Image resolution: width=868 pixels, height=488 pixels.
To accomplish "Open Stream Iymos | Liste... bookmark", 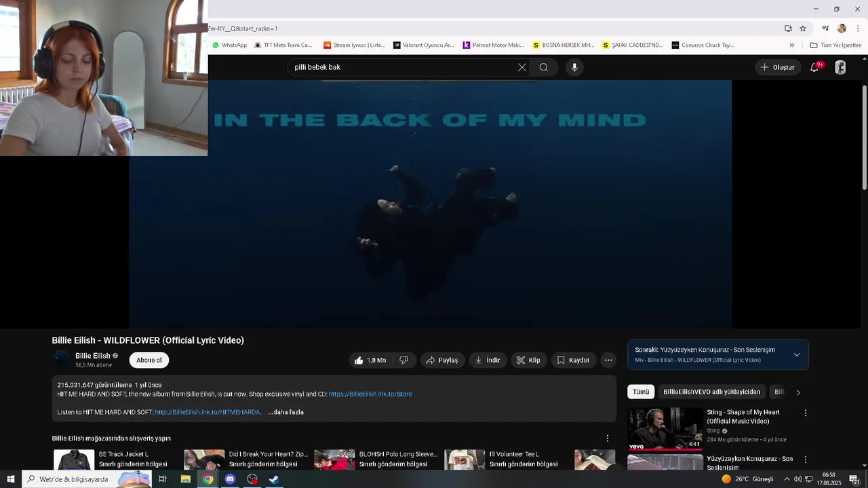I will [354, 45].
